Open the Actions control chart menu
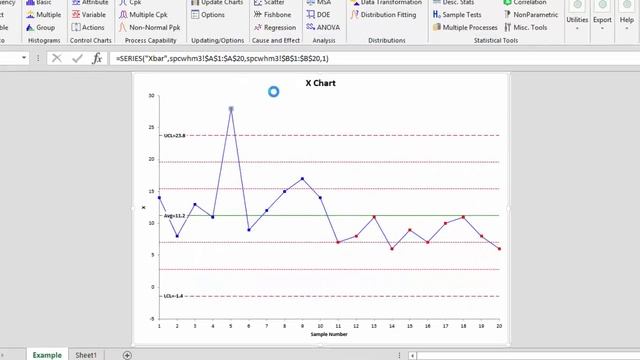Viewport: 640px width, 360px height. (x=88, y=28)
